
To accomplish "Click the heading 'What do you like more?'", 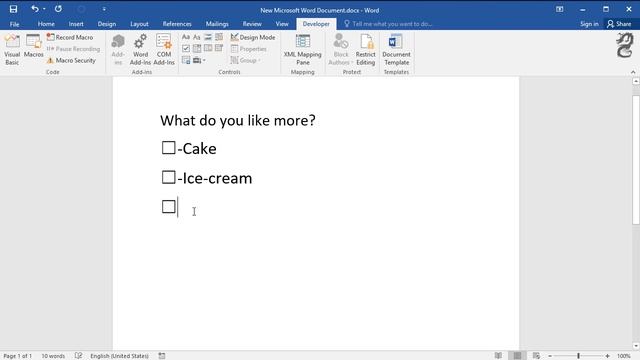I will coord(238,120).
